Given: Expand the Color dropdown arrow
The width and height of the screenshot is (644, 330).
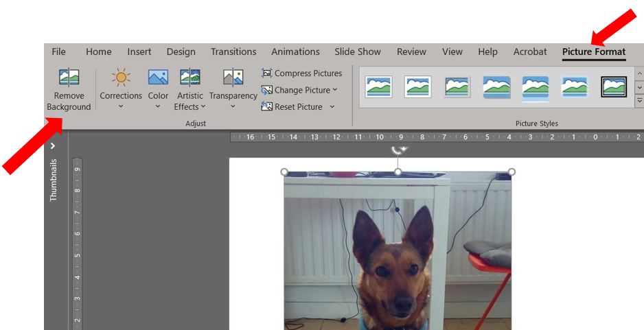Looking at the screenshot, I should (x=158, y=107).
